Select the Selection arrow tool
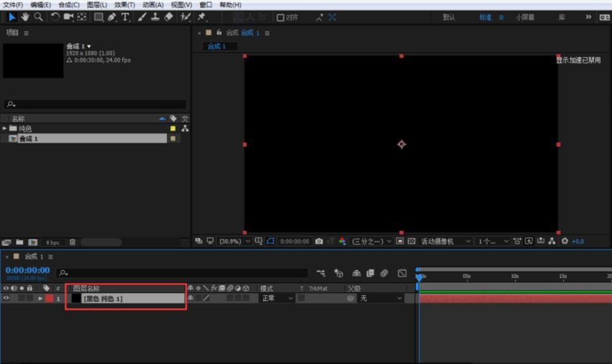The height and width of the screenshot is (364, 612). click(12, 17)
